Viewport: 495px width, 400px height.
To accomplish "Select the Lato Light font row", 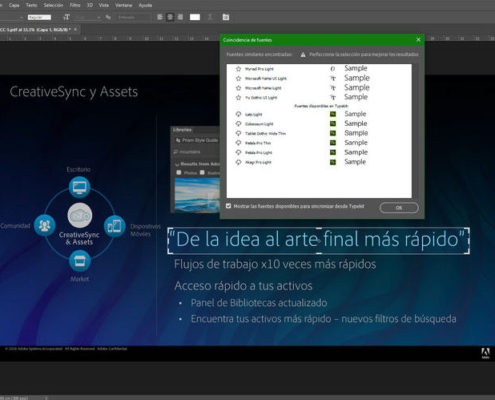I will coord(319,114).
